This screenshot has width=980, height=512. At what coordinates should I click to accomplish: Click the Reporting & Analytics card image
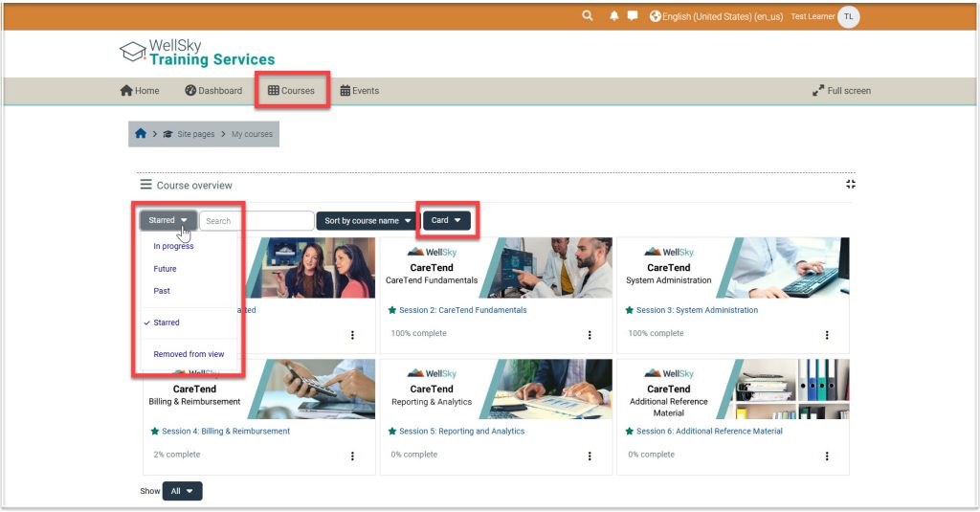point(497,389)
